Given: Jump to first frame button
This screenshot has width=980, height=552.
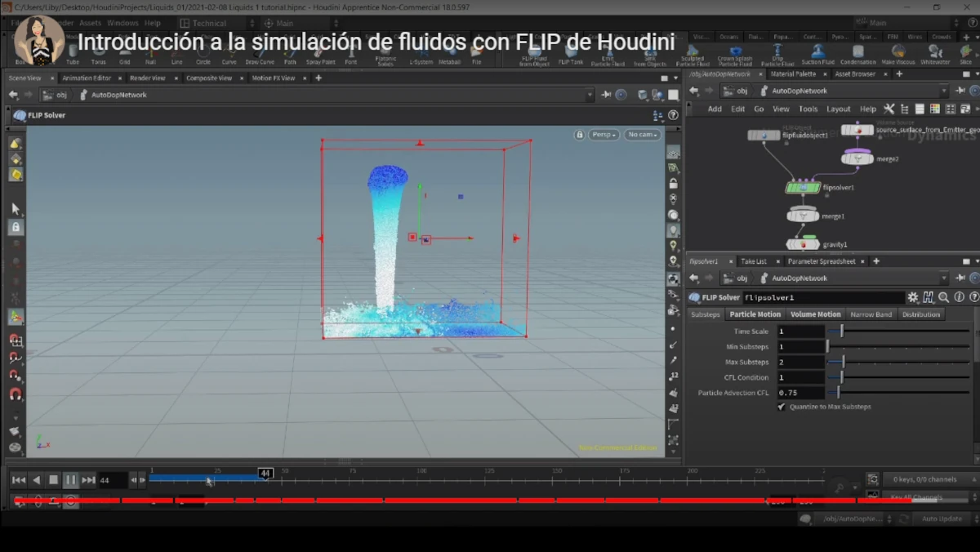Looking at the screenshot, I should [18, 480].
